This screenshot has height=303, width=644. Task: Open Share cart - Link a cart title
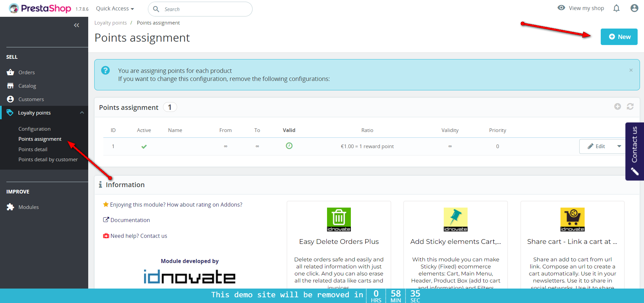[x=572, y=242]
